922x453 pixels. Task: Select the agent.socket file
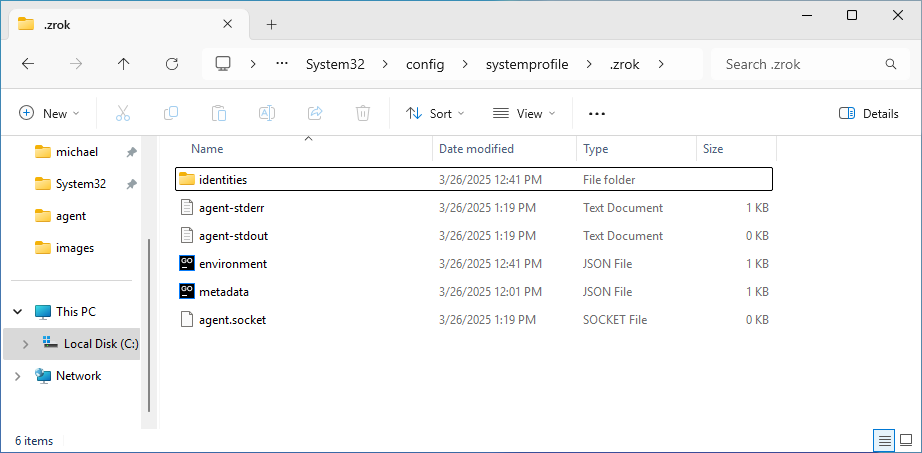coord(232,320)
